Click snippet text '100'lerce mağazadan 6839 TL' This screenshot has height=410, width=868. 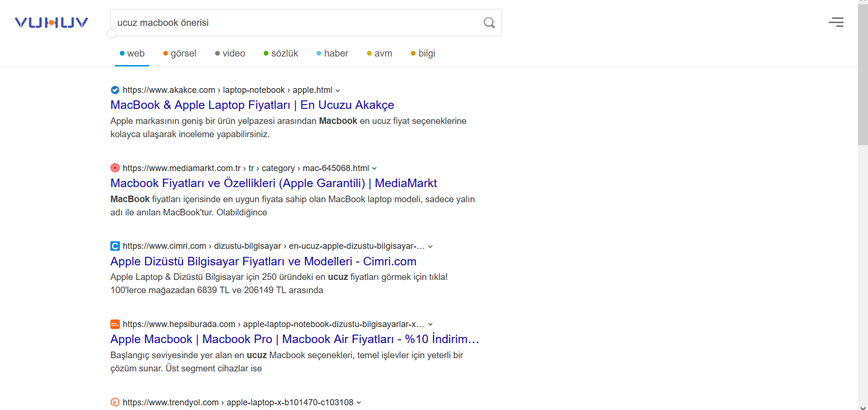pyautogui.click(x=170, y=290)
